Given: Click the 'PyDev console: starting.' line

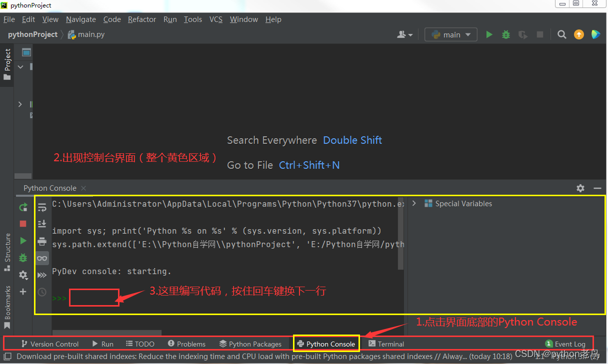Looking at the screenshot, I should (x=111, y=272).
